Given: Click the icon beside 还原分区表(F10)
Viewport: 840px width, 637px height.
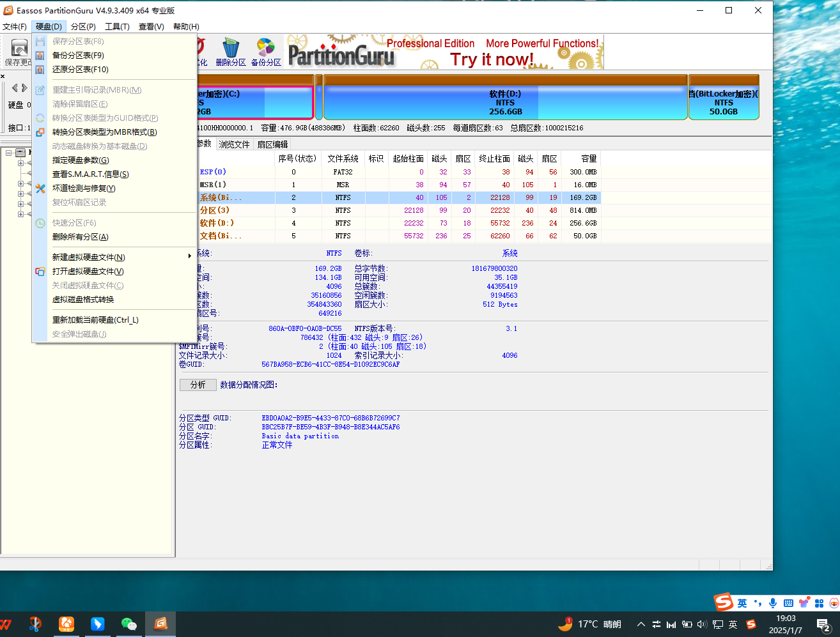Looking at the screenshot, I should 40,70.
